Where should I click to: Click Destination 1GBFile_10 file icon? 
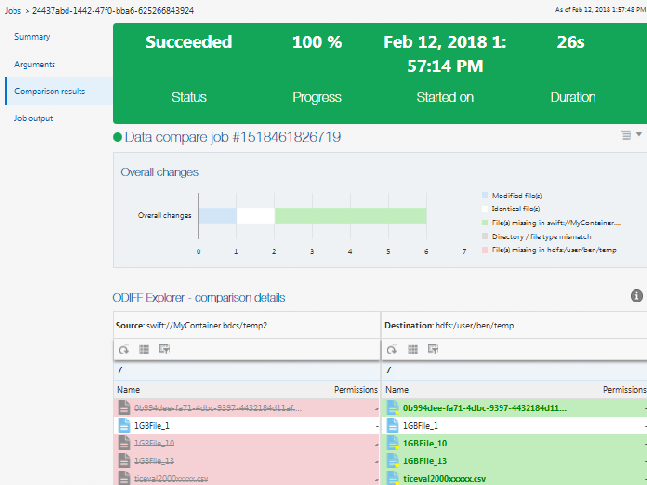(x=392, y=443)
